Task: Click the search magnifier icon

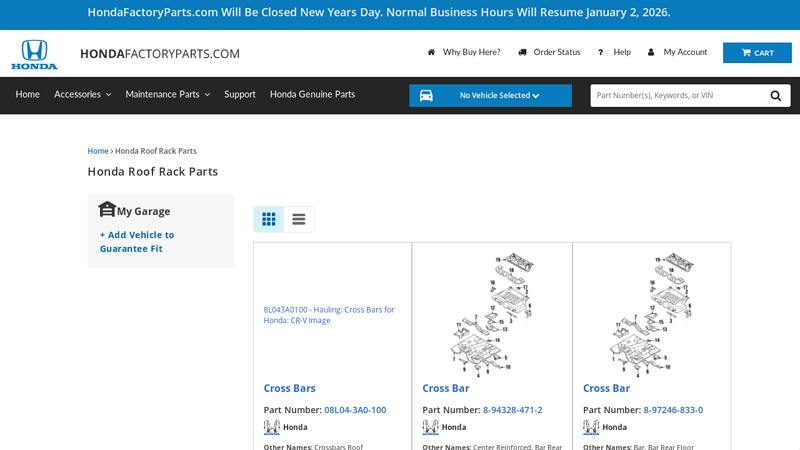Action: [x=776, y=96]
